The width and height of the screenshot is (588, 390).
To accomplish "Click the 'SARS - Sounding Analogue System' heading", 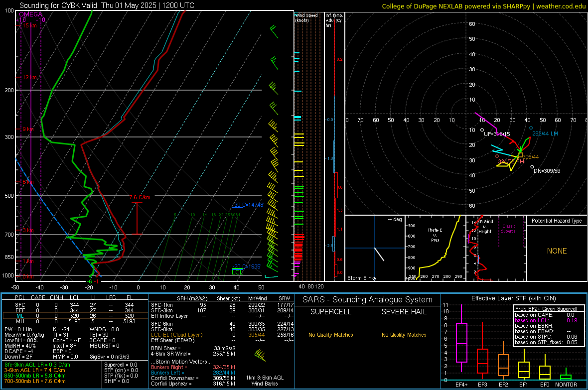I will click(368, 300).
